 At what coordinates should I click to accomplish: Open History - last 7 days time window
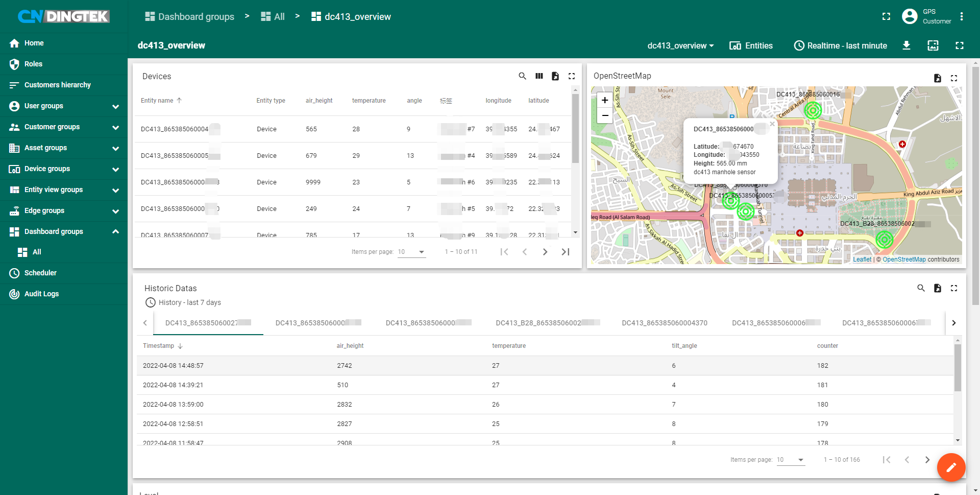tap(183, 302)
